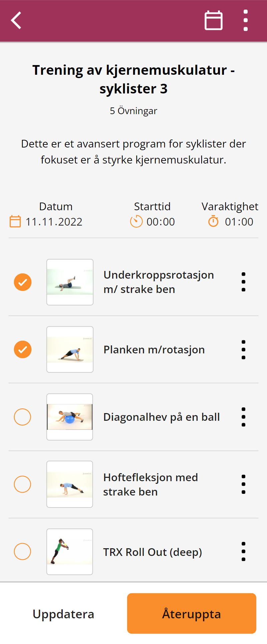The height and width of the screenshot is (644, 267).
Task: Tap the orange Återuppta button
Action: [192, 613]
